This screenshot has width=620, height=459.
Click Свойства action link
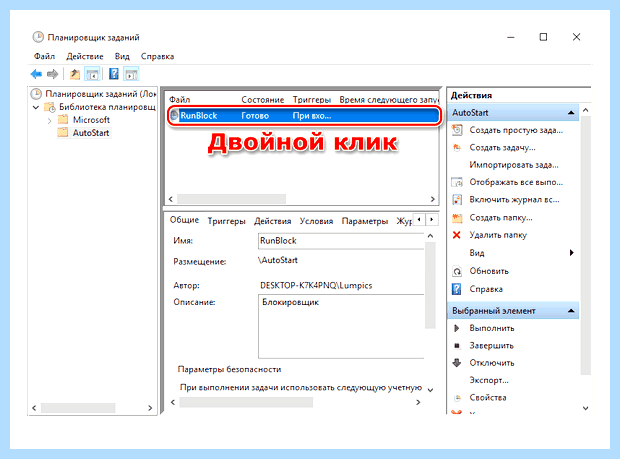point(488,398)
